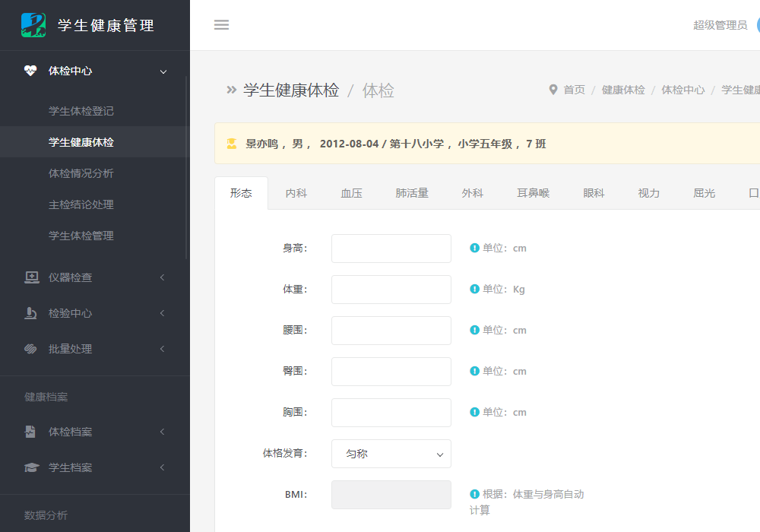Click the 检验中心 microscope icon

click(x=31, y=313)
